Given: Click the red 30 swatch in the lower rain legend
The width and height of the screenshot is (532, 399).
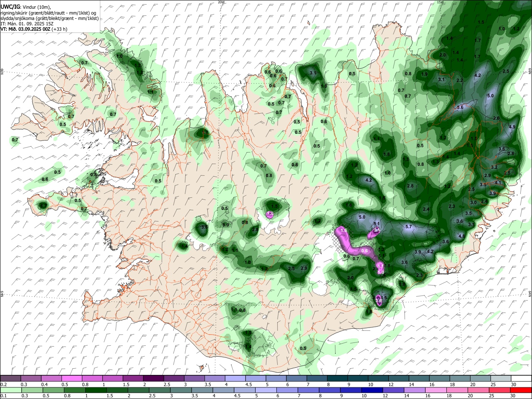Looking at the screenshot, I should pyautogui.click(x=520, y=390).
